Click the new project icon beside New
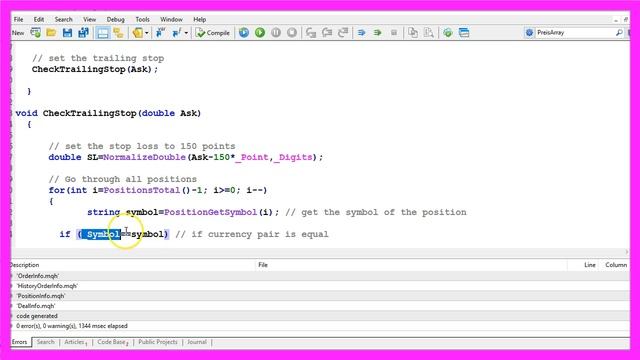Viewport: 640px width, 360px height. (x=36, y=33)
